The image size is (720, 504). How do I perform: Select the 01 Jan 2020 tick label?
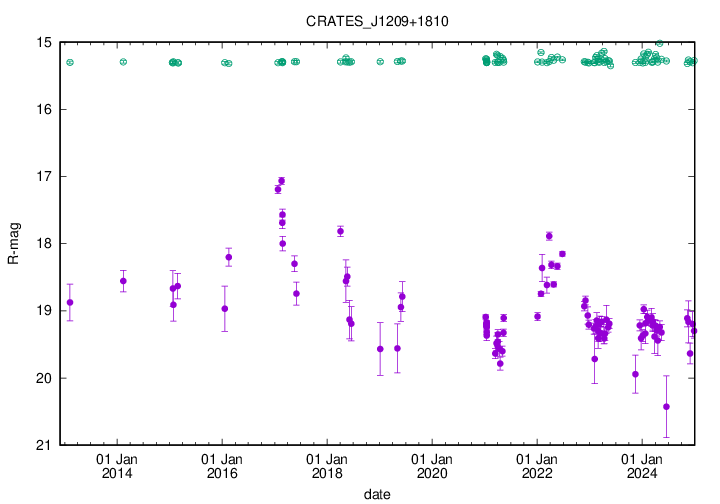[432, 466]
